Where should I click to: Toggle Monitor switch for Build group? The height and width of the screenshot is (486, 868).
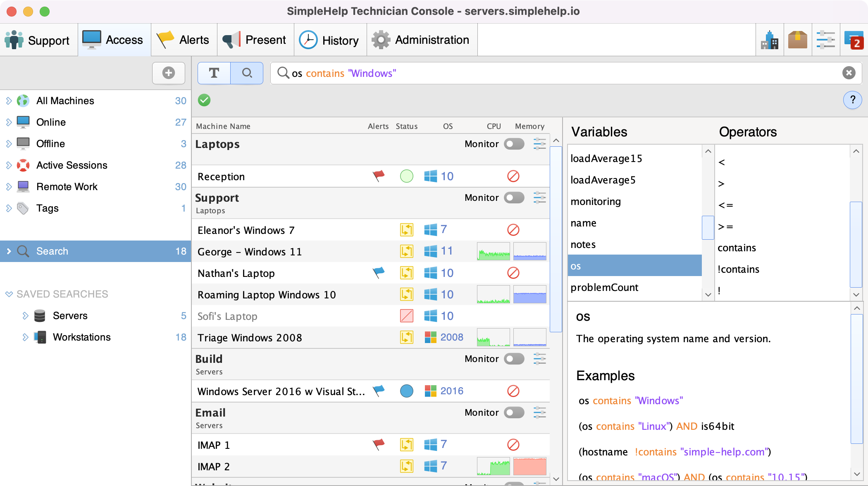[x=514, y=359]
